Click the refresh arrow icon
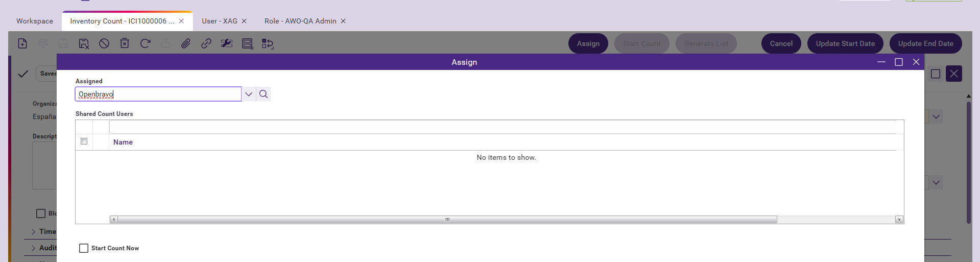 (x=145, y=43)
